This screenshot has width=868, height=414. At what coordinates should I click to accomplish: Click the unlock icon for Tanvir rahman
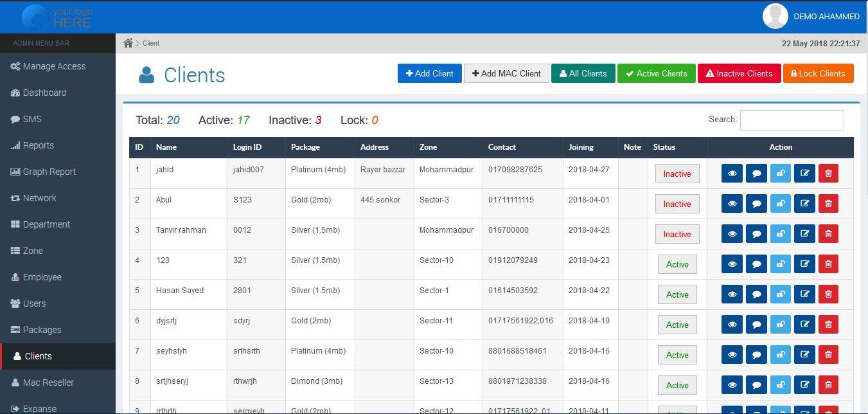781,234
